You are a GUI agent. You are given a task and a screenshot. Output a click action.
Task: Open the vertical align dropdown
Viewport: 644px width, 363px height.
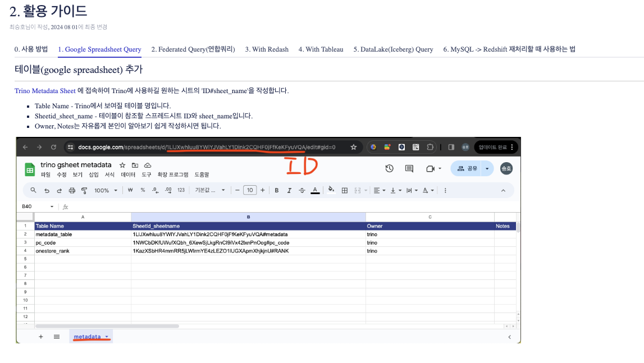[x=396, y=191]
